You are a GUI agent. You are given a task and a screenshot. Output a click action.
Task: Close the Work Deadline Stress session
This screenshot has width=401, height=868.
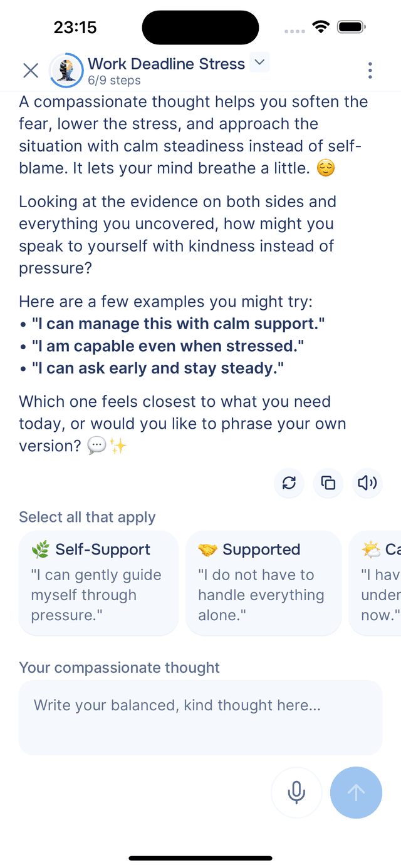click(x=30, y=70)
